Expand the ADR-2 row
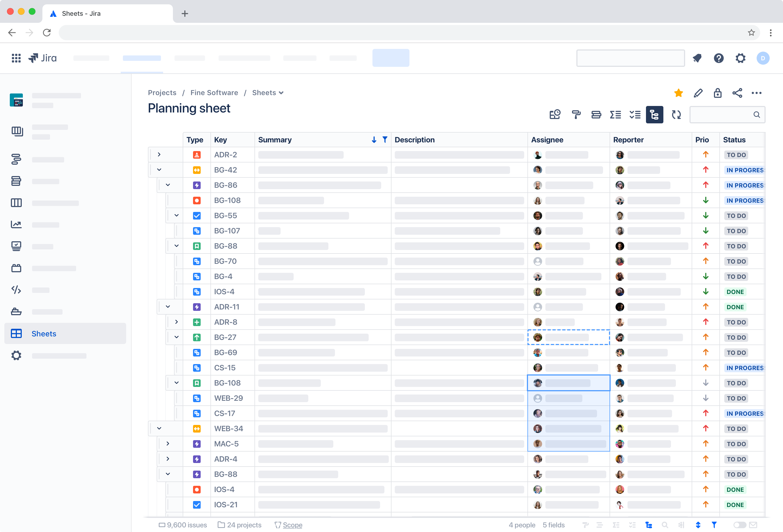783x532 pixels. pos(159,155)
